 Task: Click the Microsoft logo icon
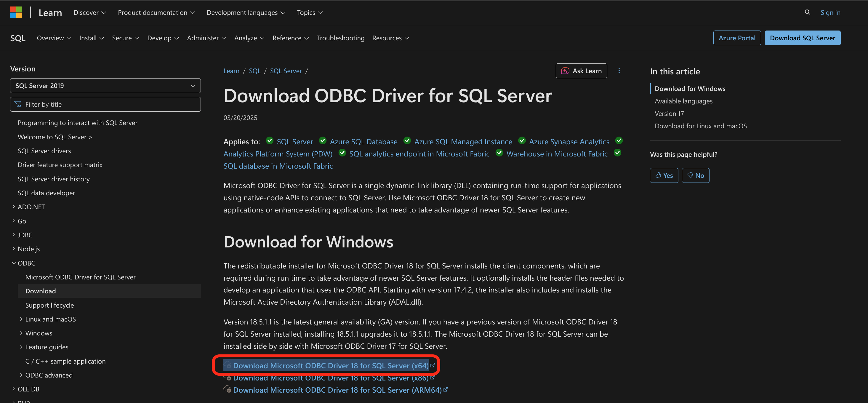16,12
